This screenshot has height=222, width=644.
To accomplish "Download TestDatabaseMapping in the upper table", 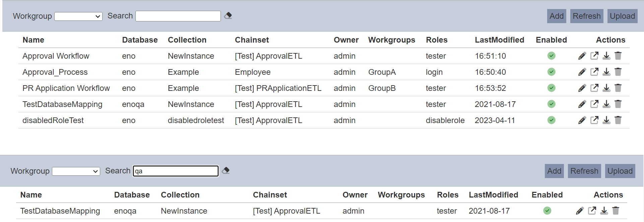I will 606,104.
